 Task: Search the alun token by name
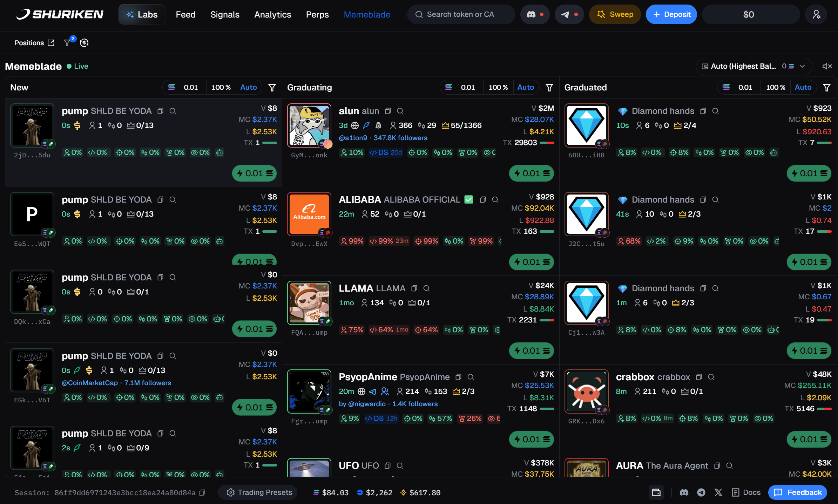pyautogui.click(x=400, y=111)
